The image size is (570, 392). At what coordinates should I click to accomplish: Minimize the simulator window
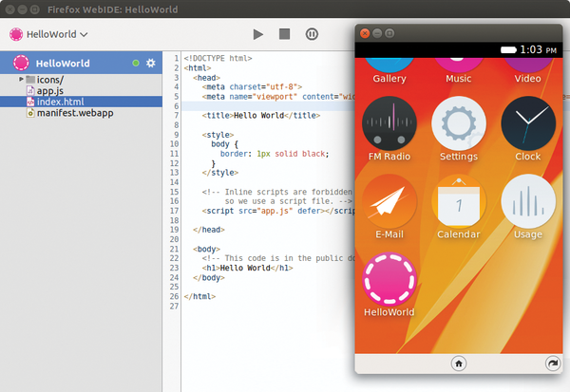pos(377,33)
